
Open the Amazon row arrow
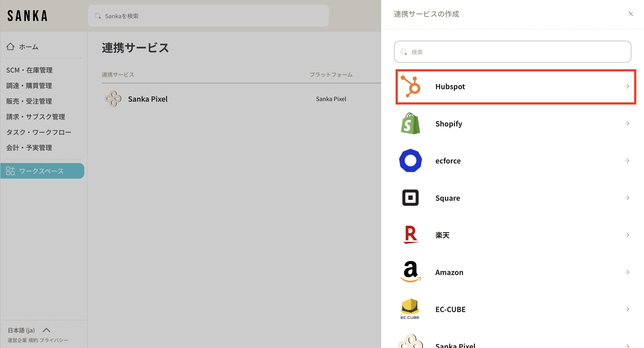[x=627, y=272]
